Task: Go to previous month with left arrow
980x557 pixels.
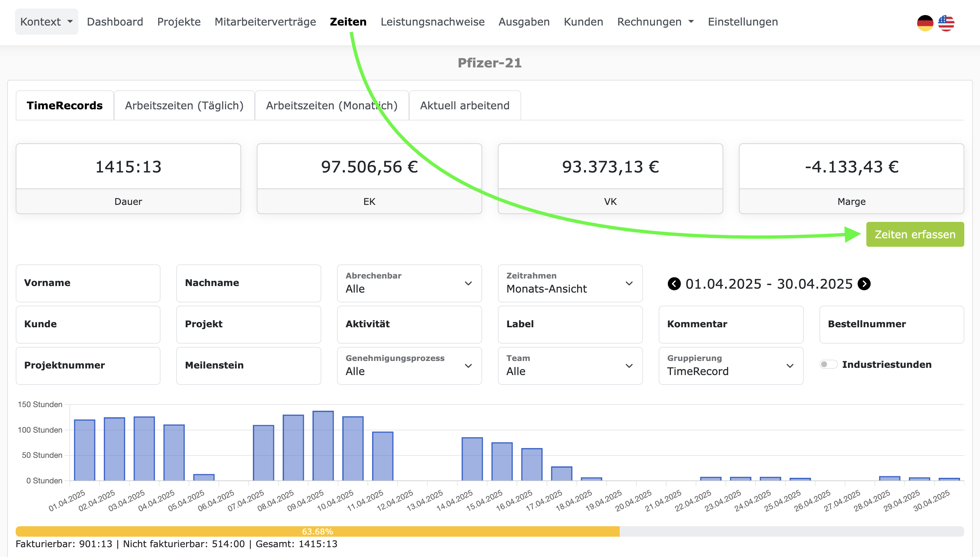Action: click(674, 283)
